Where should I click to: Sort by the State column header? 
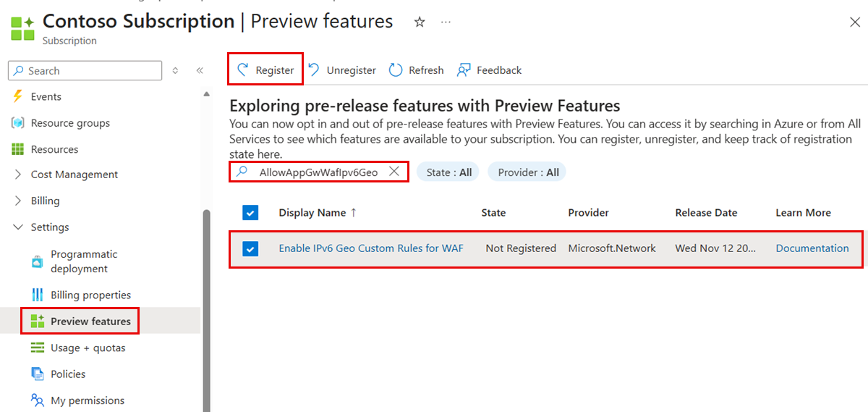493,212
